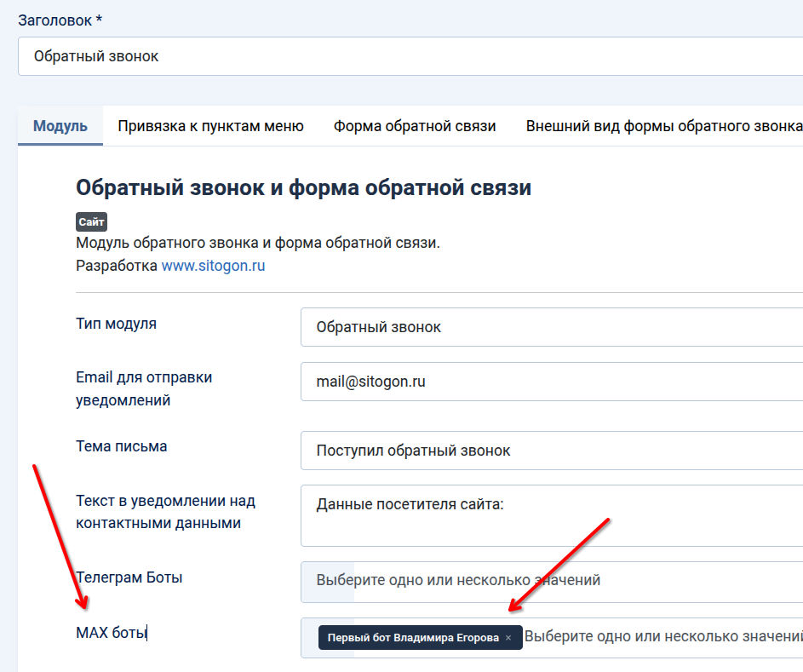Remove the 'Первый бот Владимира Егорова' tag

508,638
